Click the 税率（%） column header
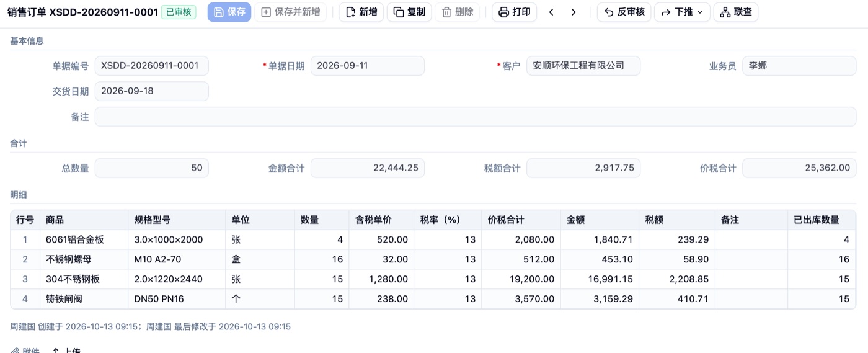 pyautogui.click(x=448, y=220)
